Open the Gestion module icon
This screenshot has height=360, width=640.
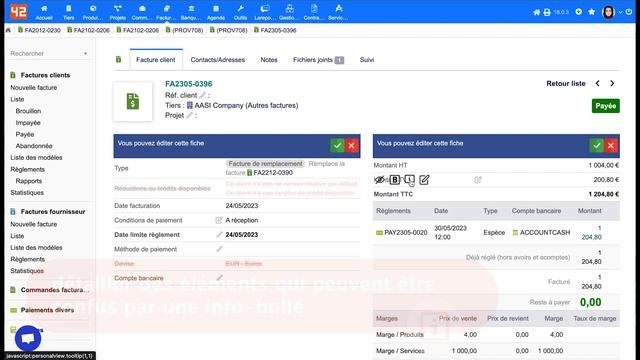[x=289, y=9]
